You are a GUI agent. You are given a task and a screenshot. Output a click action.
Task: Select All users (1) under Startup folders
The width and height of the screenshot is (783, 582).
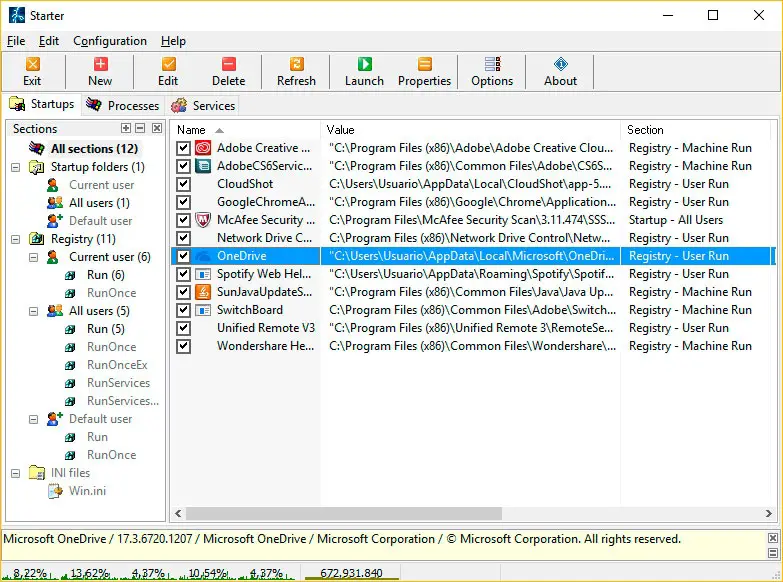coord(99,203)
